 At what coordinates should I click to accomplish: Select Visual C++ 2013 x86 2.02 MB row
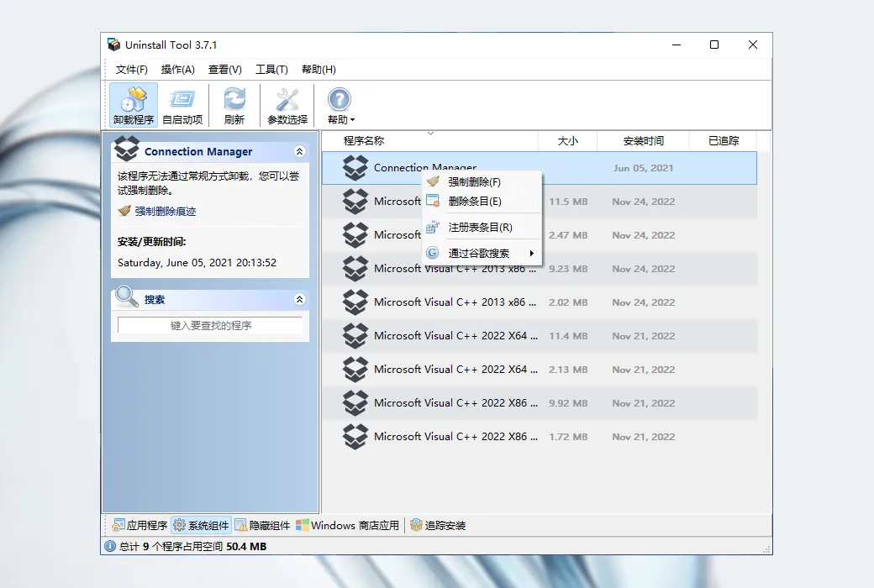point(539,302)
